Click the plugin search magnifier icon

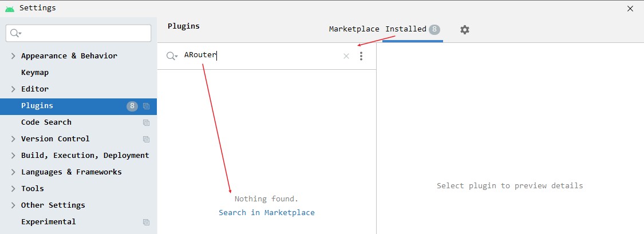click(x=171, y=56)
